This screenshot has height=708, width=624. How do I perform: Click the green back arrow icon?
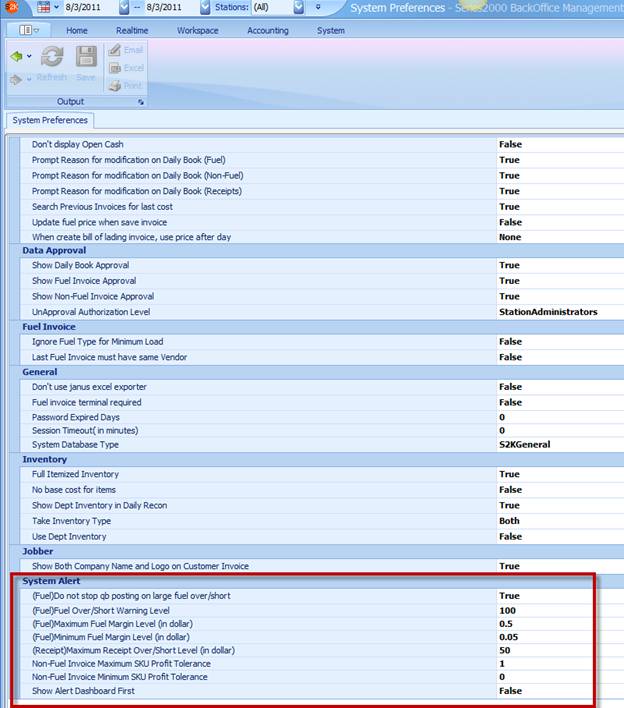(16, 57)
